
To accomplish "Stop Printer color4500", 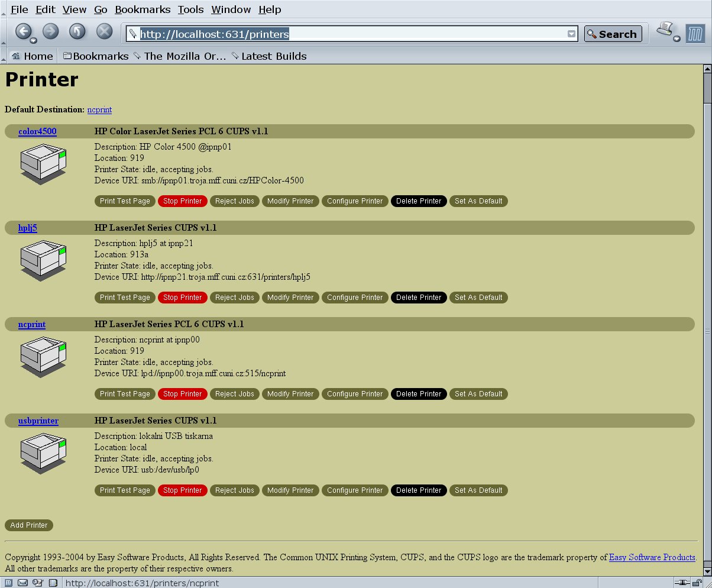I will coord(183,201).
